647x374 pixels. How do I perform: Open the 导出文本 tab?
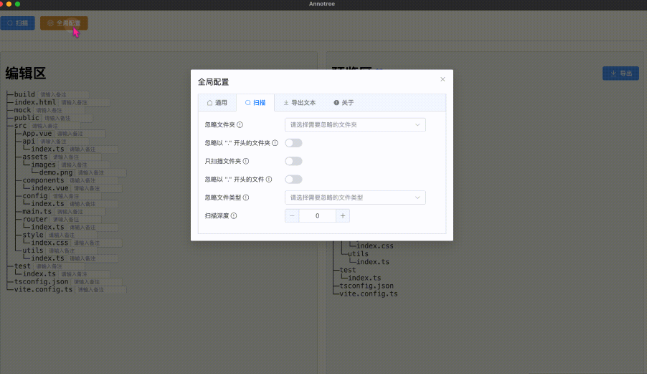pyautogui.click(x=300, y=103)
